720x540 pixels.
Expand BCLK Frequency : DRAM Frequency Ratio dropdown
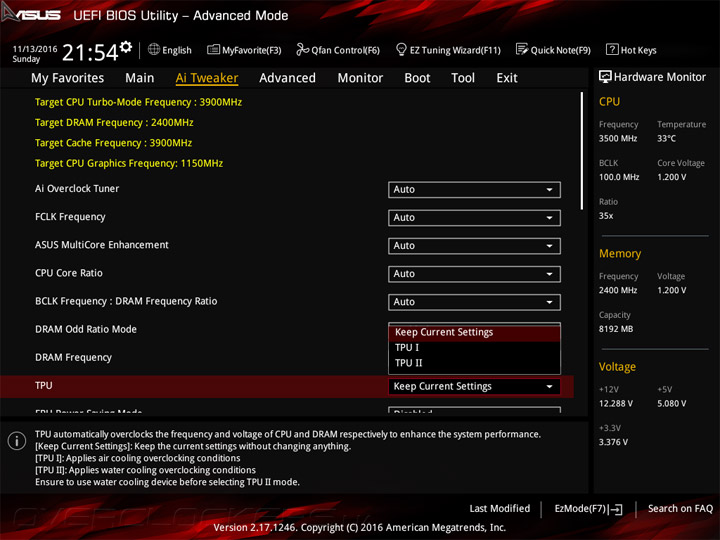tap(474, 302)
